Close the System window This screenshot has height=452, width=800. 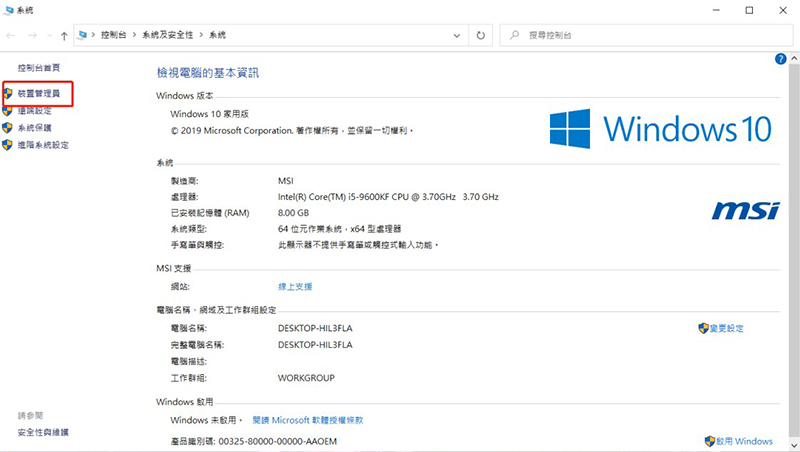tap(783, 10)
